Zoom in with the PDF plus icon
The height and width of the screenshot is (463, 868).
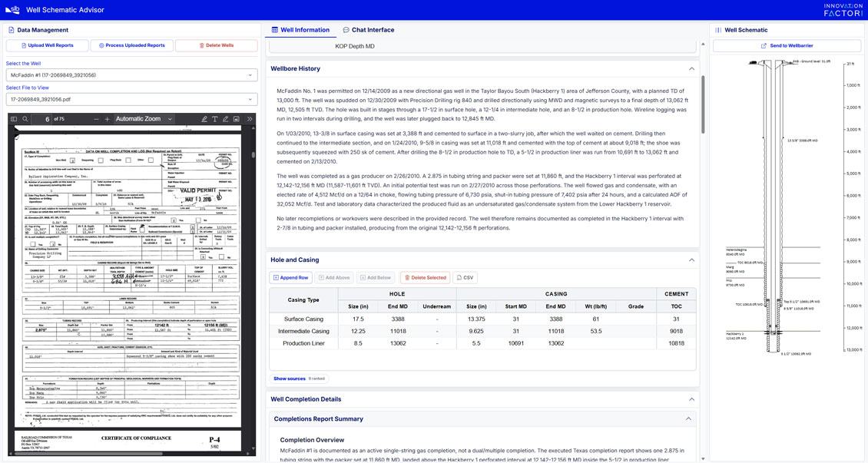[x=107, y=119]
